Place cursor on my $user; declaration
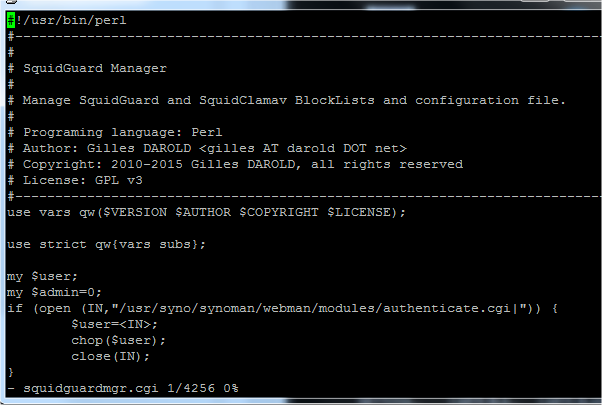Image resolution: width=602 pixels, height=405 pixels. 42,276
